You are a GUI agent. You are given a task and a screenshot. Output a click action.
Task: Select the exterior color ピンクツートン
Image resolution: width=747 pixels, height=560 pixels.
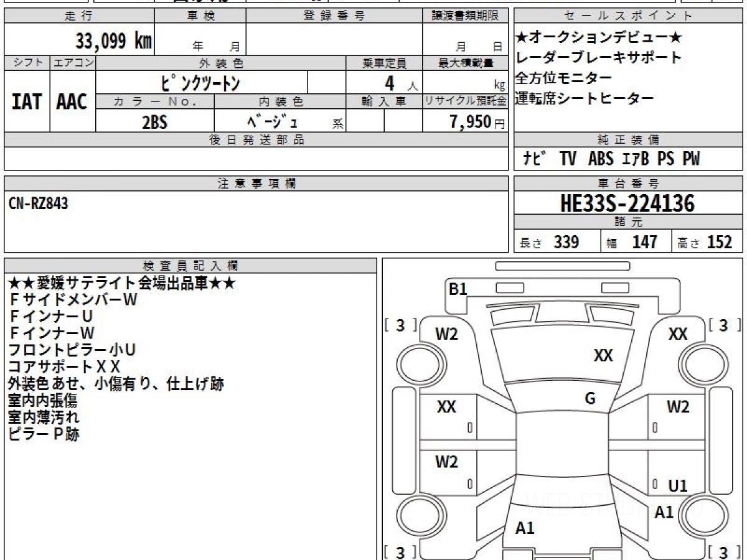200,82
